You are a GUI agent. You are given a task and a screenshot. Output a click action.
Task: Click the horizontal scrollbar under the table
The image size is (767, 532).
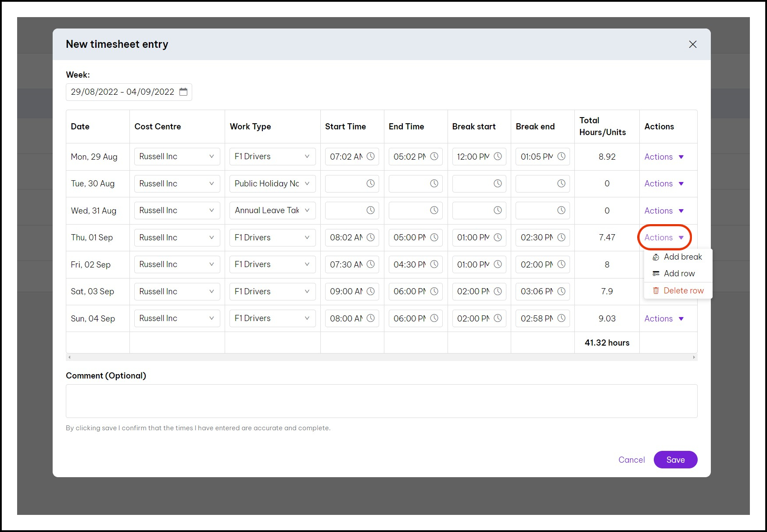[x=381, y=357]
